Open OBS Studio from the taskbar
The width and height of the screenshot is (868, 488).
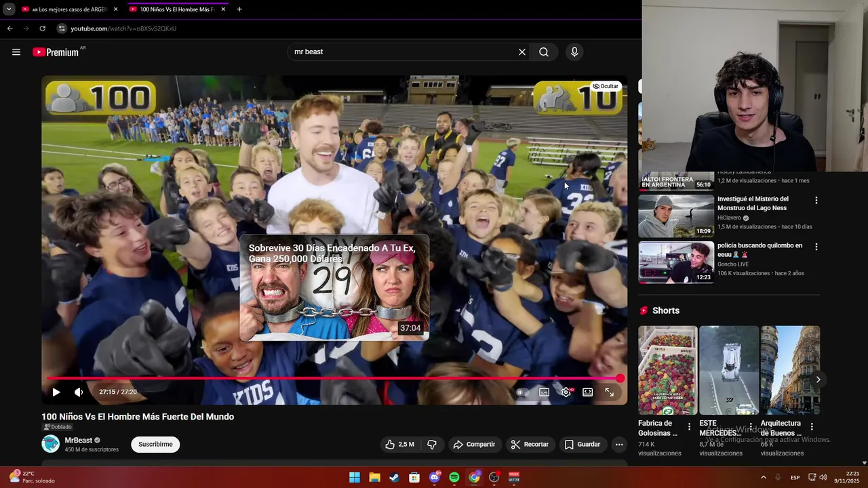tap(494, 478)
